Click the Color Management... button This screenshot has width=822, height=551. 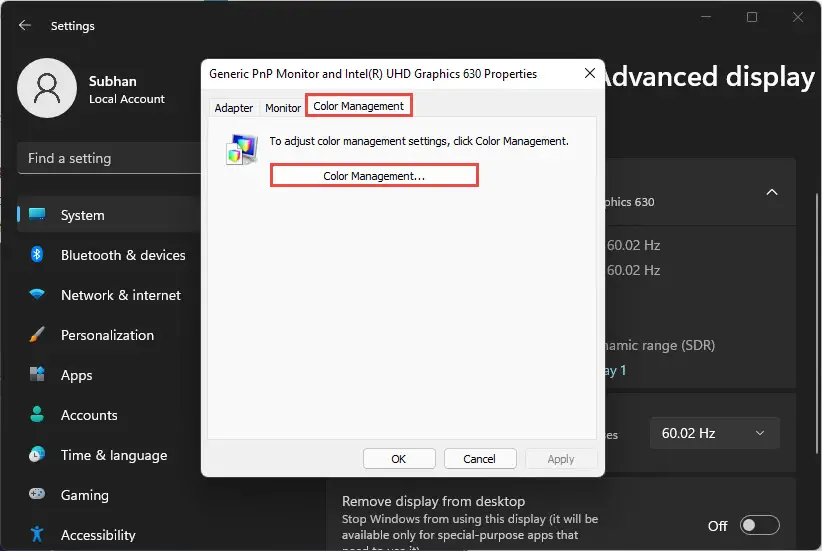[x=374, y=176]
